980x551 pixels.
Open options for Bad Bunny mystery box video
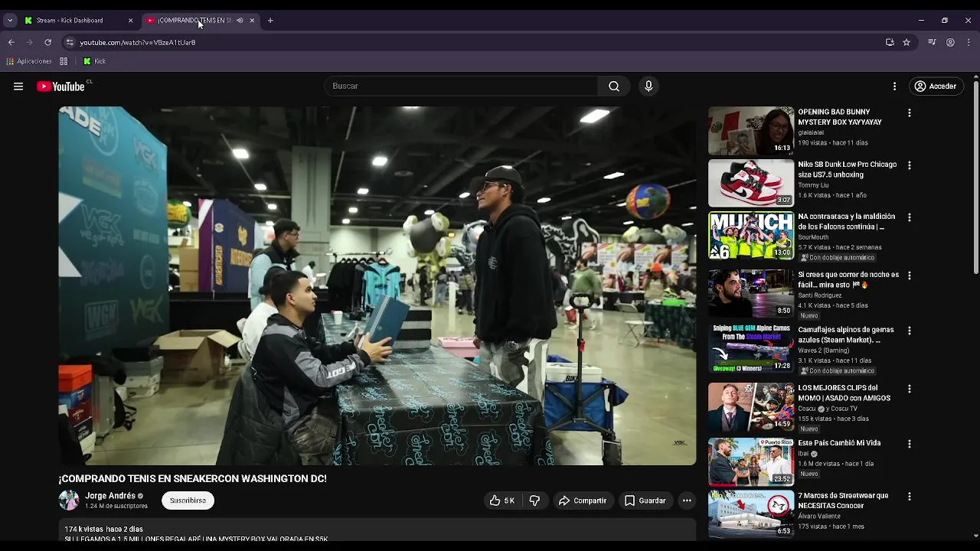[910, 112]
